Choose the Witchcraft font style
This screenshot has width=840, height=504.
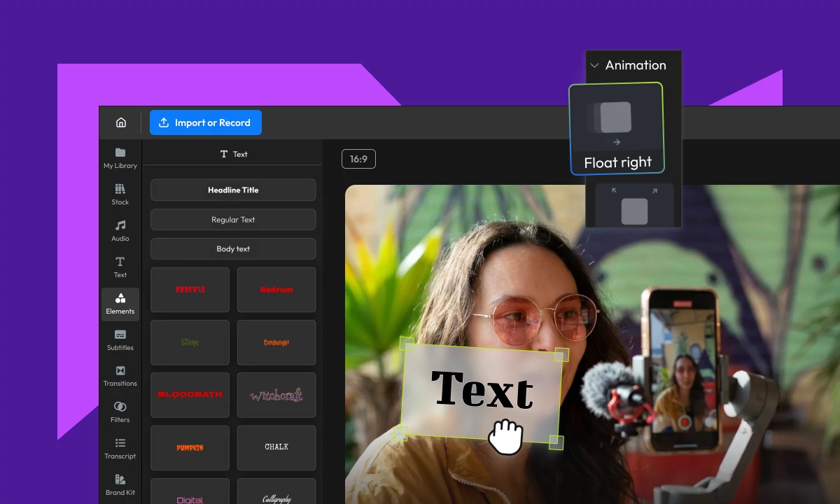click(276, 395)
